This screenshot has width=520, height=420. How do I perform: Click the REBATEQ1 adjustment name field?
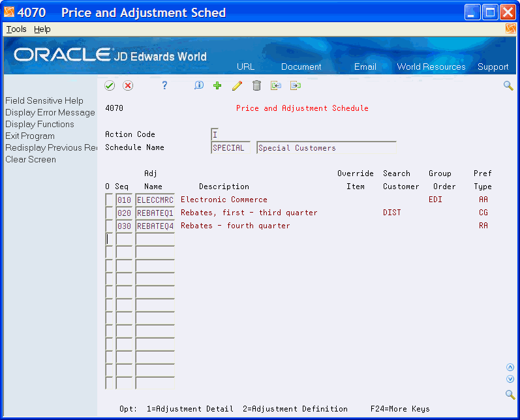pyautogui.click(x=155, y=213)
